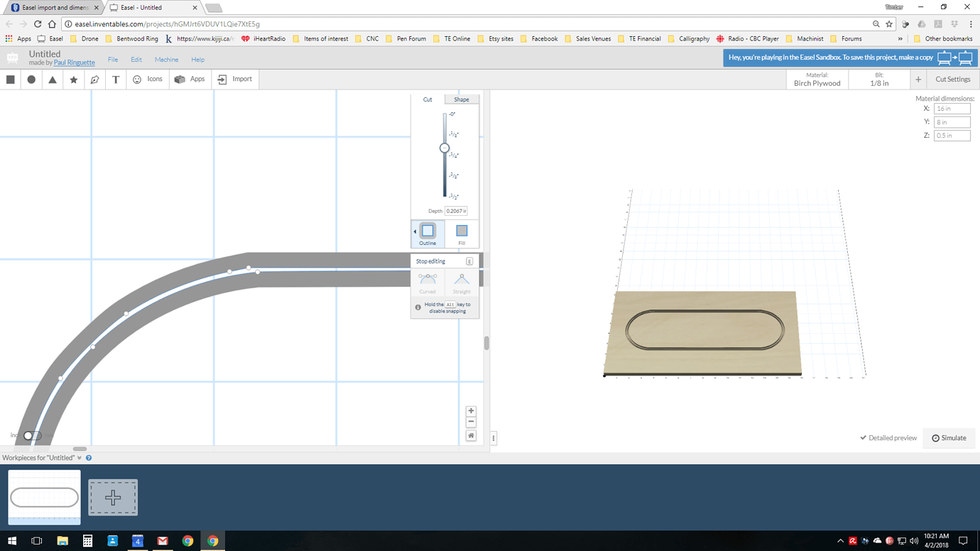
Task: Toggle the Detailed preview option
Action: [888, 437]
